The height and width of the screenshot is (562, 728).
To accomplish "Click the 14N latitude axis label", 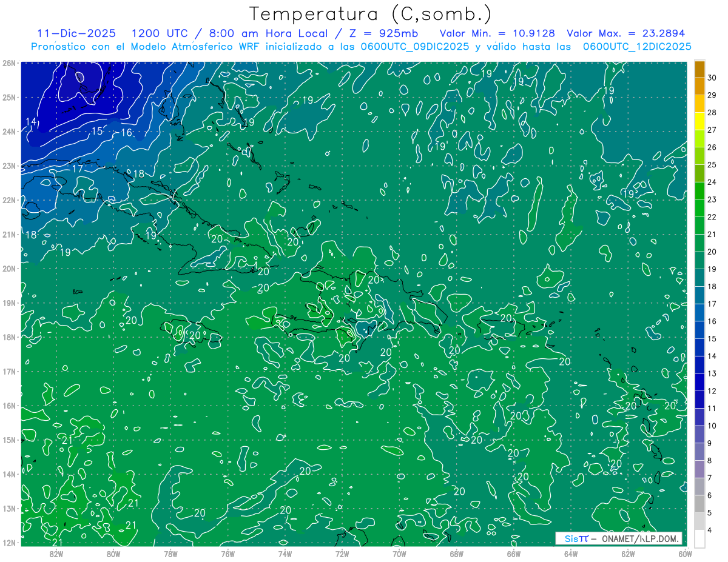I will coord(9,474).
